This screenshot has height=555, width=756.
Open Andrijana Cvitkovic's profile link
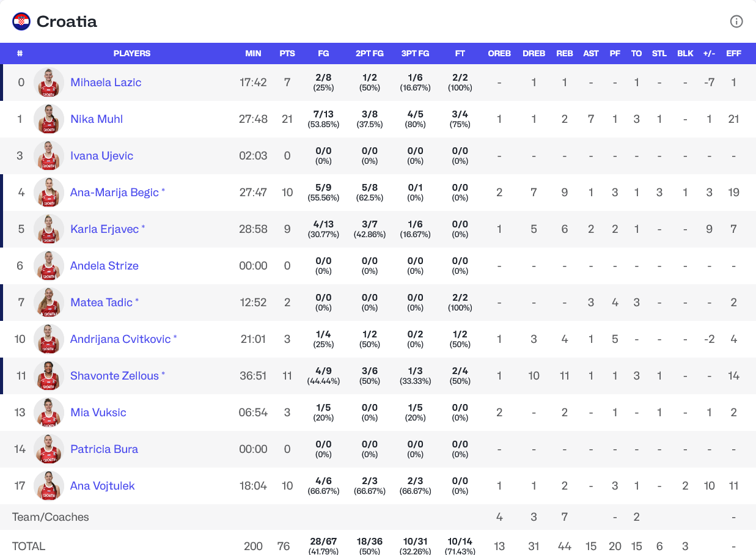click(120, 339)
